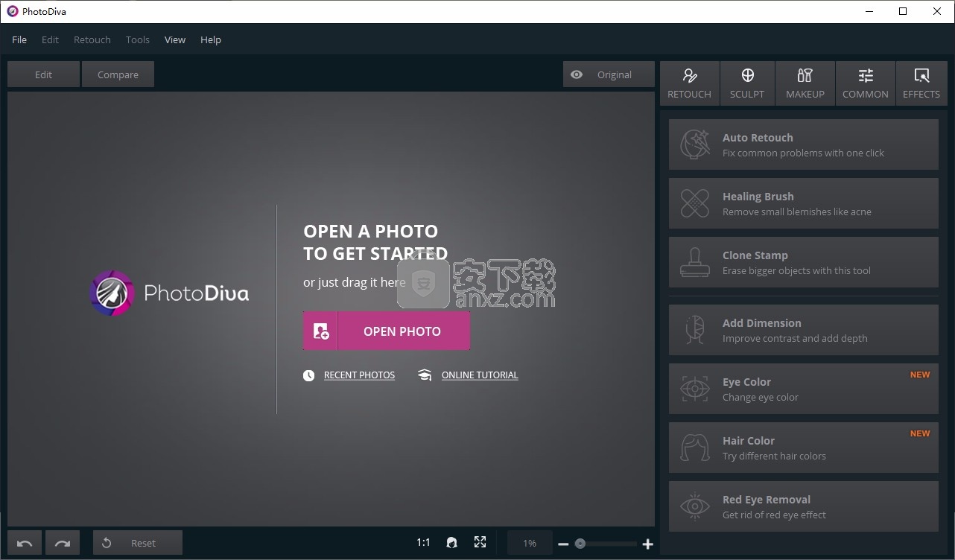955x560 pixels.
Task: Choose Auto Retouch title text
Action: [x=758, y=138]
